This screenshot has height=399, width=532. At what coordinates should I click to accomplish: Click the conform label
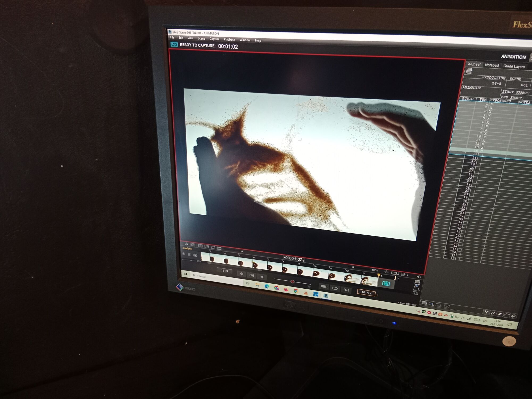(x=187, y=249)
